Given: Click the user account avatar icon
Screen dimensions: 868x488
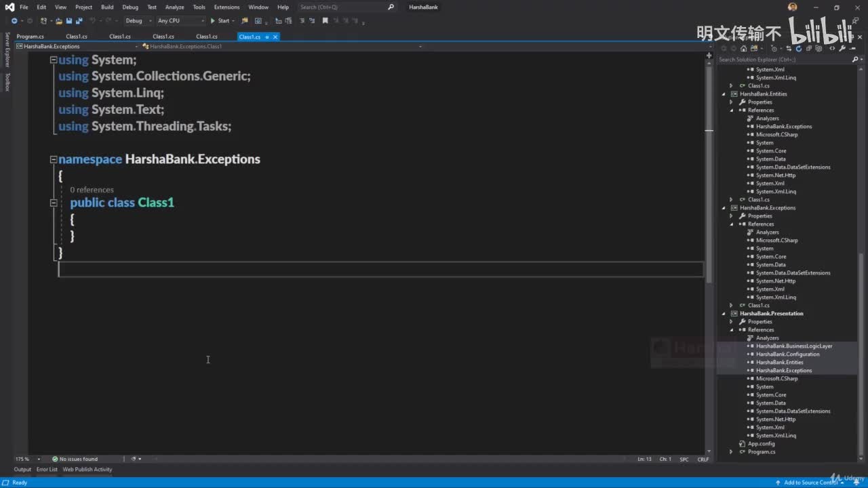Looking at the screenshot, I should [x=793, y=7].
